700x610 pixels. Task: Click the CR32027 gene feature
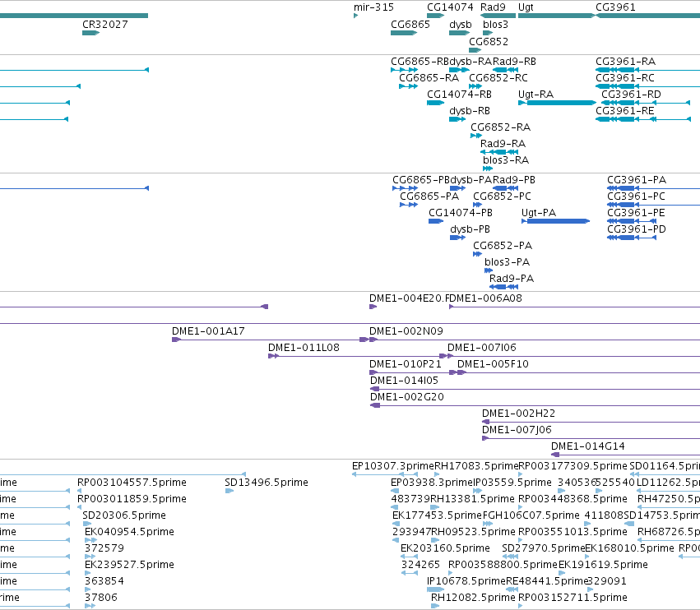pyautogui.click(x=90, y=33)
